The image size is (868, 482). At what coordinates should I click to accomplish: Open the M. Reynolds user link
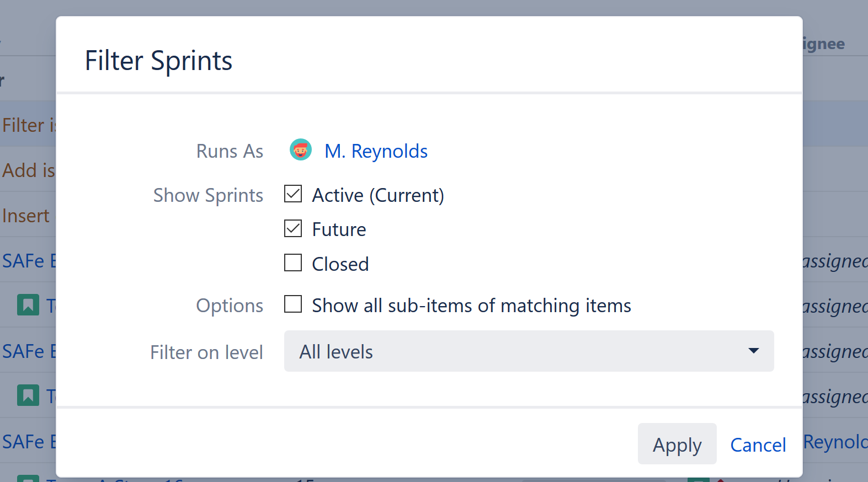[x=376, y=151]
